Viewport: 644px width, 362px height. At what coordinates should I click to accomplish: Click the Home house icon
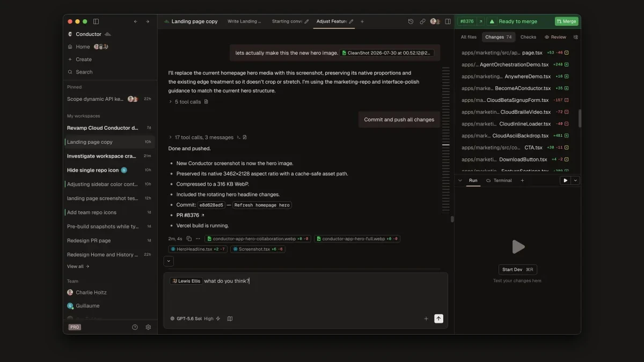coord(70,47)
